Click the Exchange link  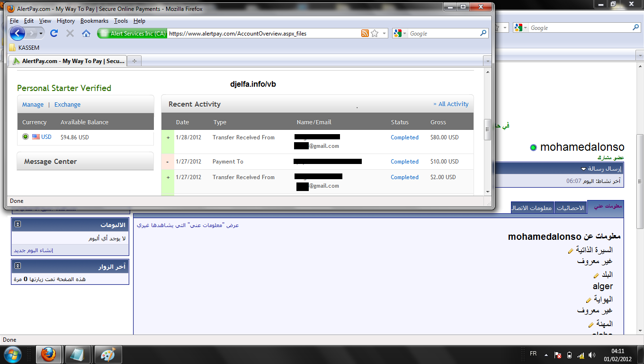pos(67,105)
